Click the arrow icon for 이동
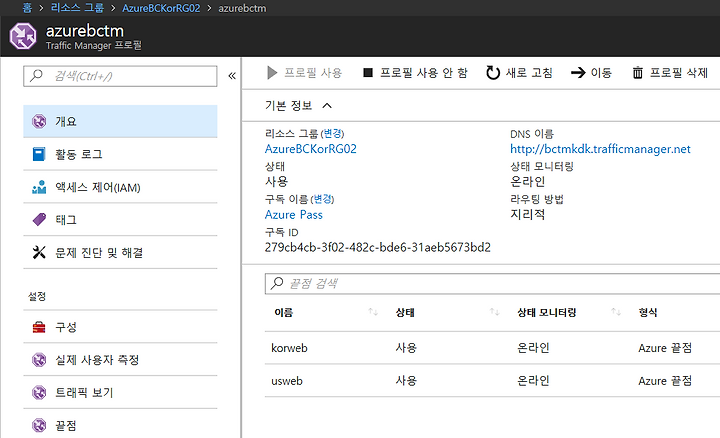 click(x=578, y=73)
